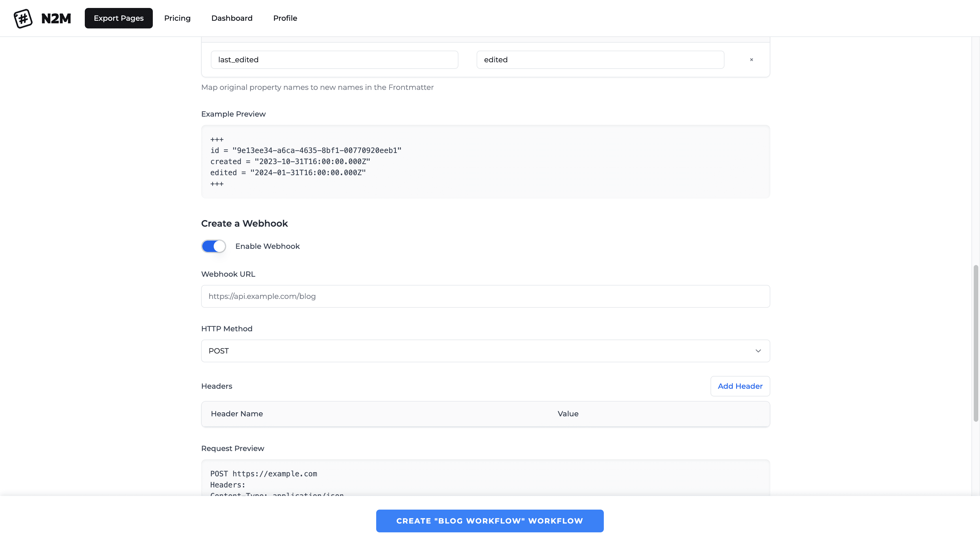
Task: Focus the Webhook URL input field
Action: pyautogui.click(x=485, y=296)
